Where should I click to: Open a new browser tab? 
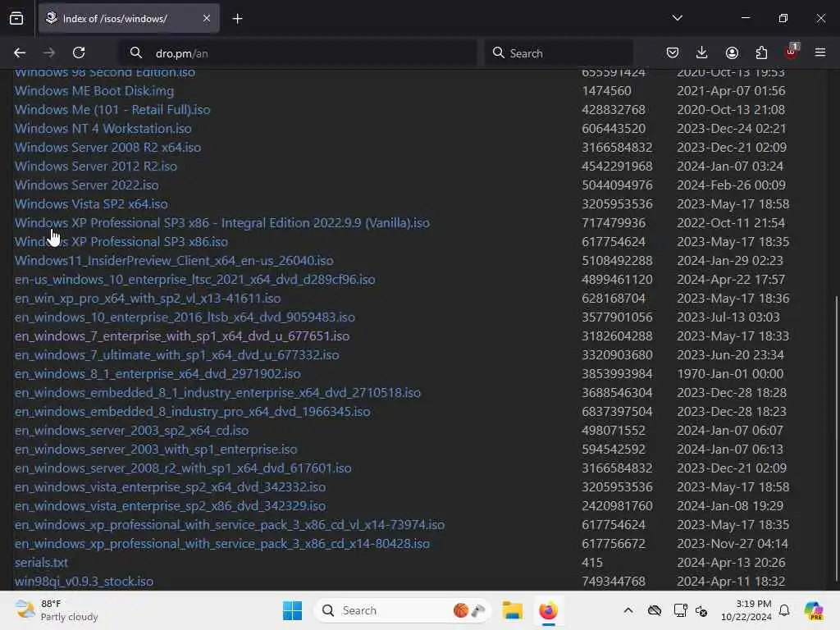click(x=237, y=19)
